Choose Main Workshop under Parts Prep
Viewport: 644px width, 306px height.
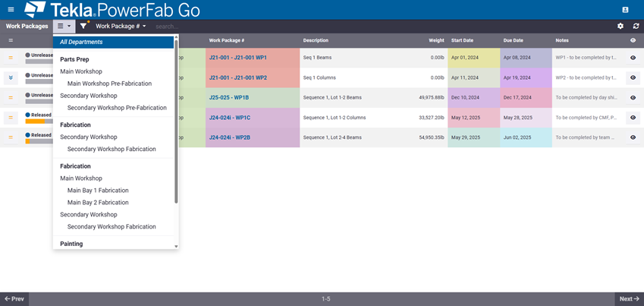tap(81, 71)
